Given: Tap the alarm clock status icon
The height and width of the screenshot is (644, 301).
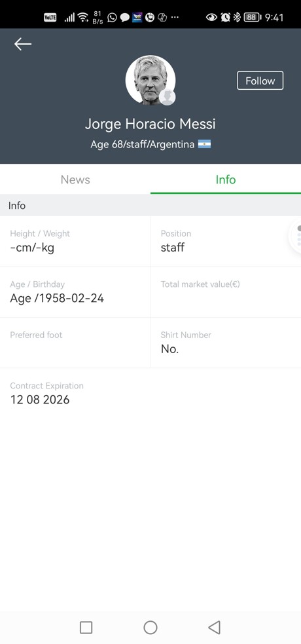Looking at the screenshot, I should (x=225, y=17).
